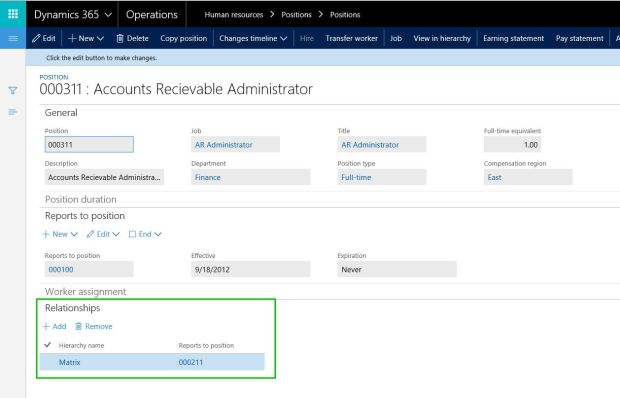
Task: Click the Edit button in action bar
Action: 44,38
